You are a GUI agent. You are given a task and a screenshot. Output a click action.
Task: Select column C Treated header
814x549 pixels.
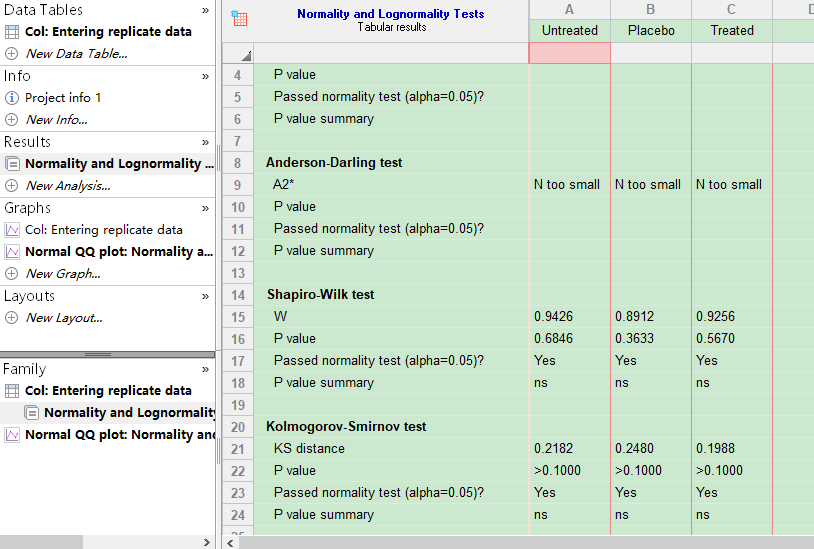point(732,31)
